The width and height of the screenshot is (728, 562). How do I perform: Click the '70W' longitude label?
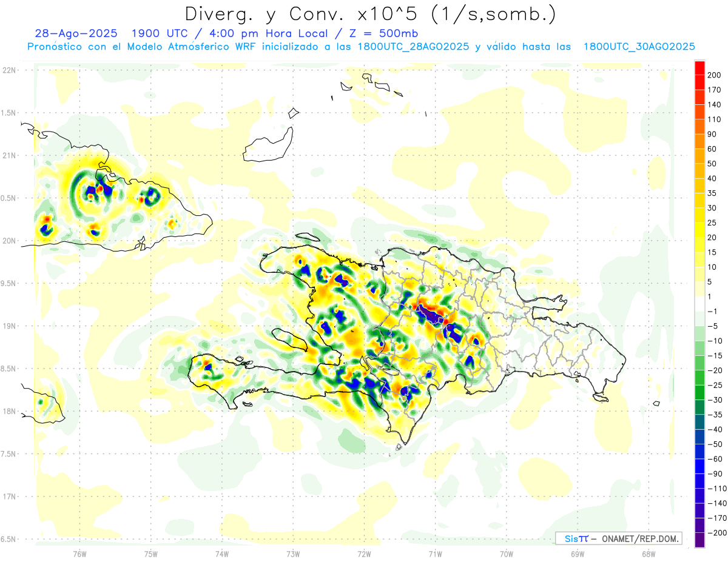coord(507,554)
